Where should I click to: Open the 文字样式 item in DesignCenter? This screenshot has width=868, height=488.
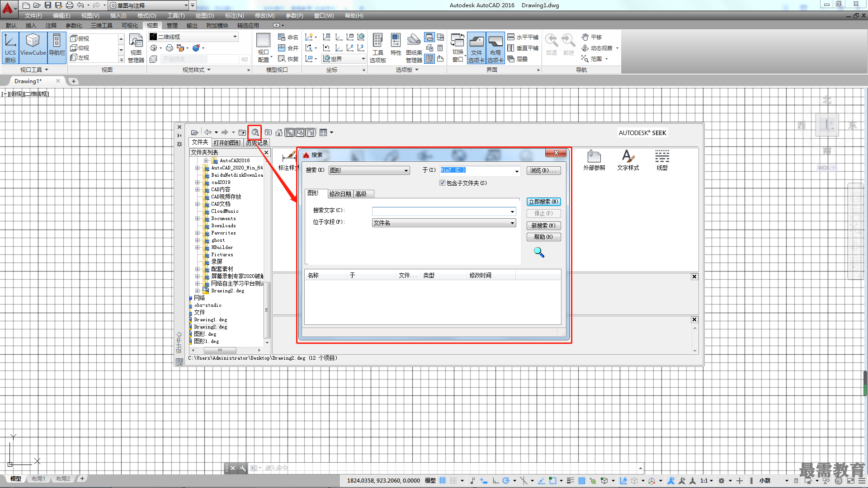pyautogui.click(x=628, y=161)
